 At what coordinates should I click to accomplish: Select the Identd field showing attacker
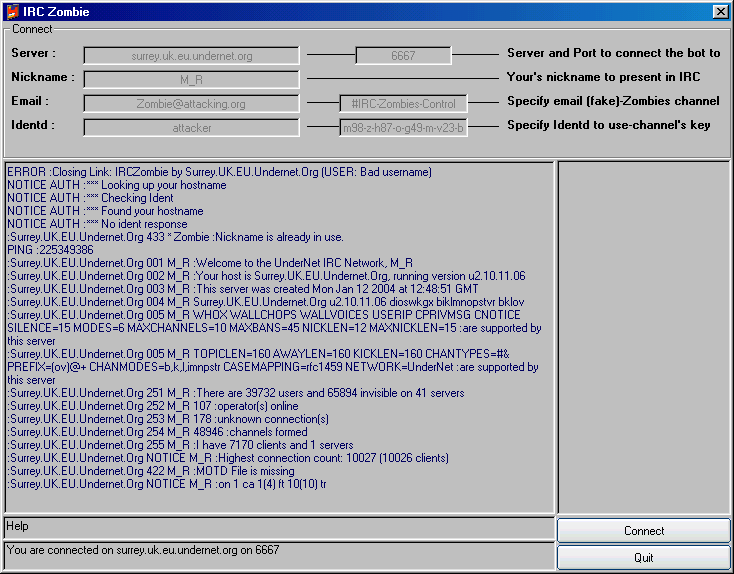point(191,127)
